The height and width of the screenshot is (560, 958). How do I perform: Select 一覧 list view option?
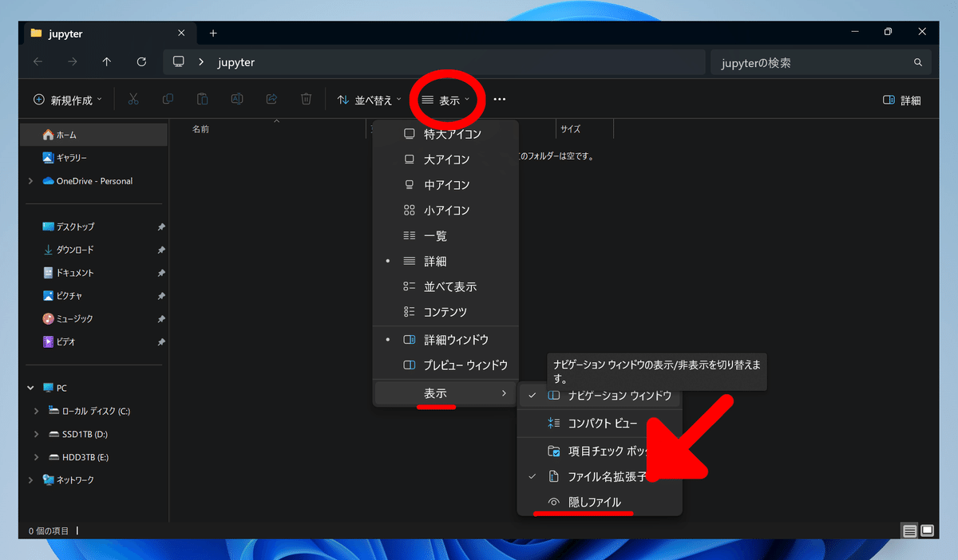tap(445, 236)
